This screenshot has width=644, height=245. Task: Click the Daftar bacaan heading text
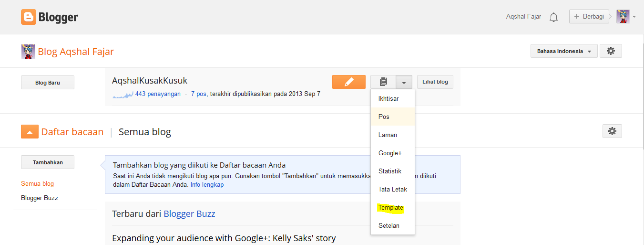(x=72, y=132)
